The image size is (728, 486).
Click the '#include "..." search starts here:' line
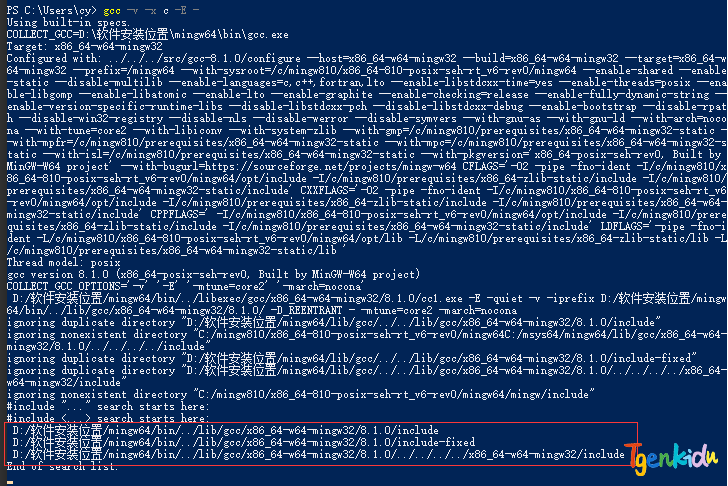click(x=108, y=406)
